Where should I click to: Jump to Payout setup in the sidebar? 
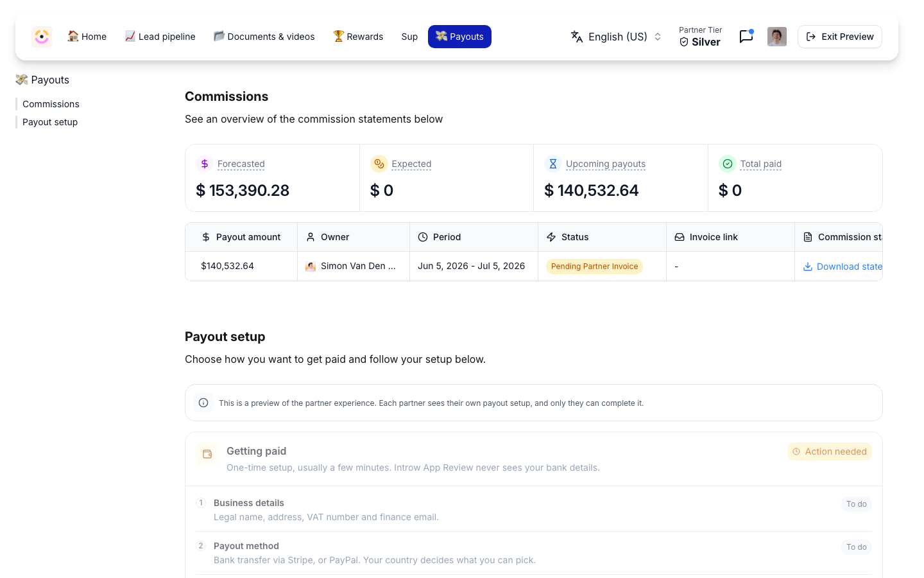click(x=50, y=122)
